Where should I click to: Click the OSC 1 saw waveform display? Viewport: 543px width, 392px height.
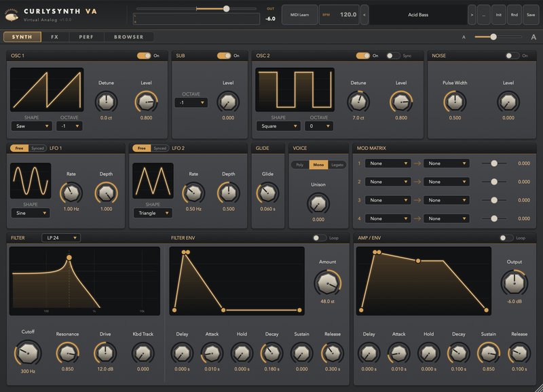tap(47, 90)
